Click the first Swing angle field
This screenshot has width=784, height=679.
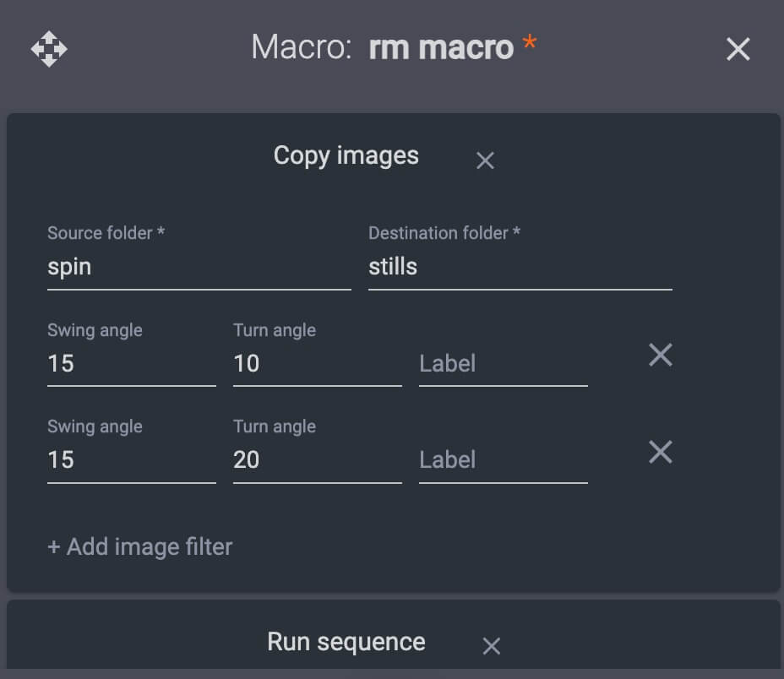[x=131, y=363]
